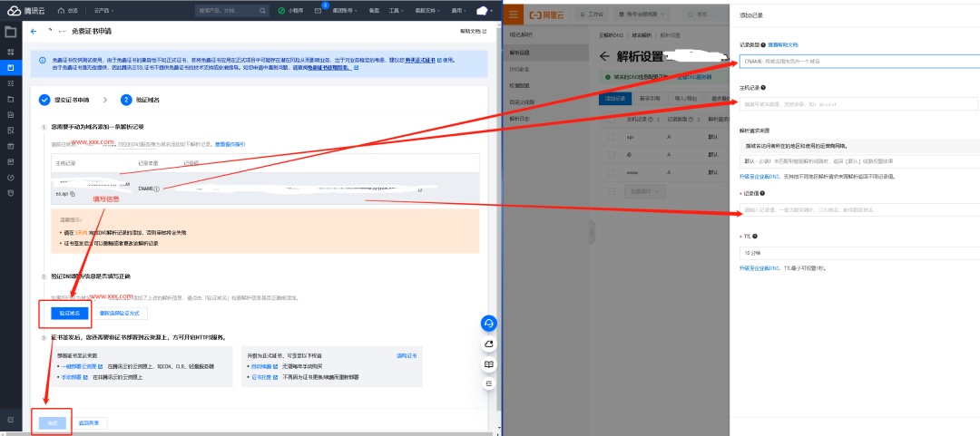The image size is (980, 436).
Task: Open the 解析请求来源 默认 select box
Action: pos(858,161)
